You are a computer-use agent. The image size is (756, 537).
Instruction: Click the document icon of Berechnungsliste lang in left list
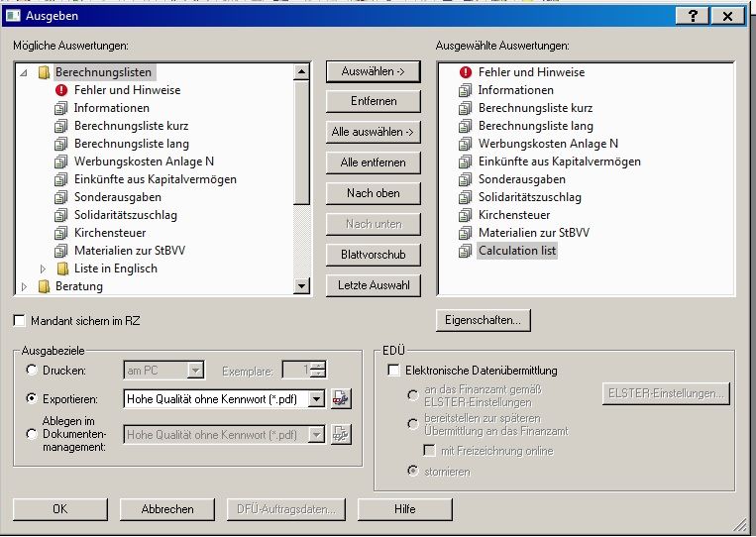pos(60,144)
